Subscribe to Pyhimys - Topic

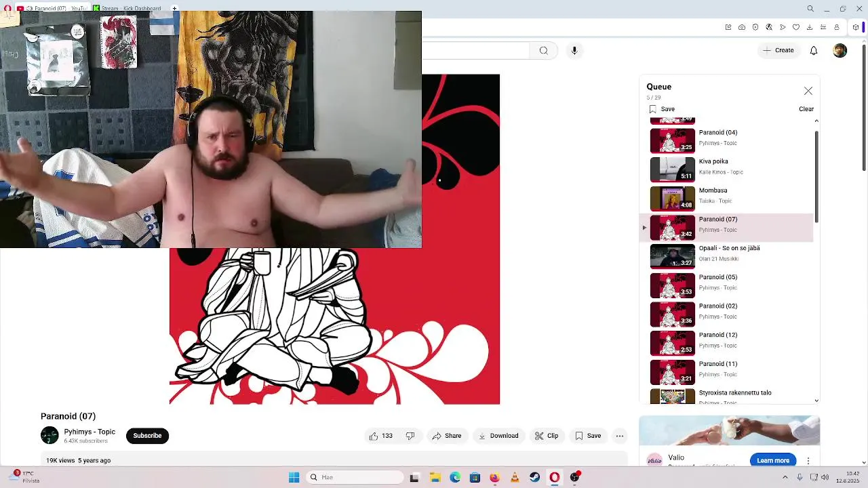tap(147, 436)
